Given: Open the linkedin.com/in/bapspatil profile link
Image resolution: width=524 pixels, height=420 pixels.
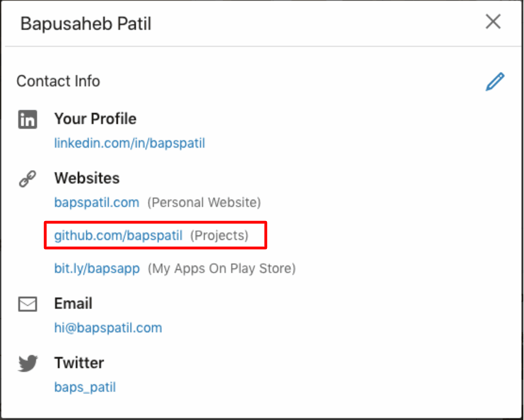Looking at the screenshot, I should (x=129, y=143).
